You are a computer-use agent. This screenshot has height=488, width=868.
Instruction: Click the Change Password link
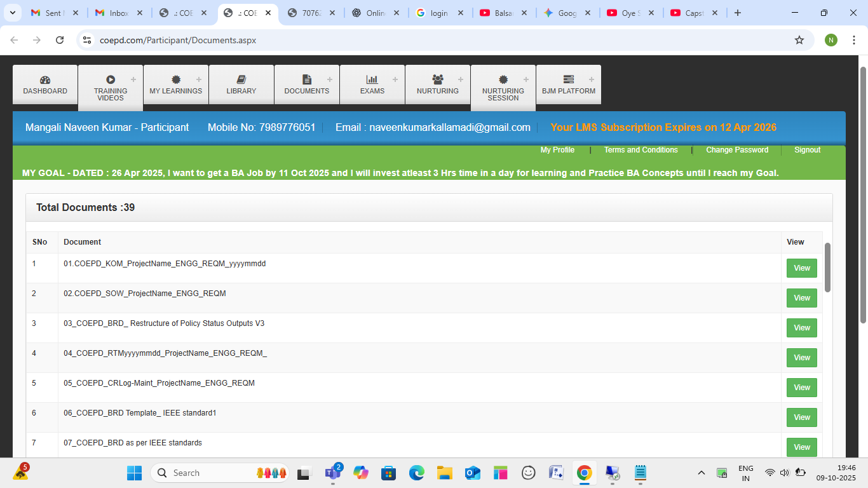click(737, 150)
